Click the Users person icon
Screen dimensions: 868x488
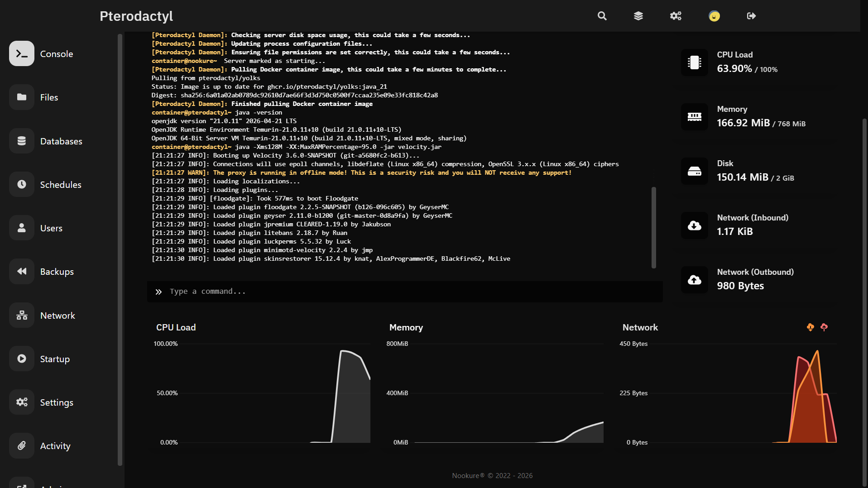tap(22, 228)
